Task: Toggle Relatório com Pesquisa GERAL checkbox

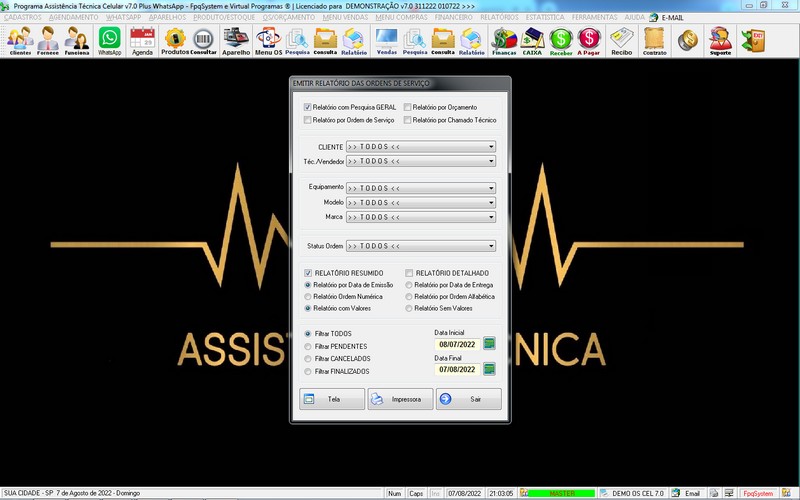Action: click(x=307, y=107)
